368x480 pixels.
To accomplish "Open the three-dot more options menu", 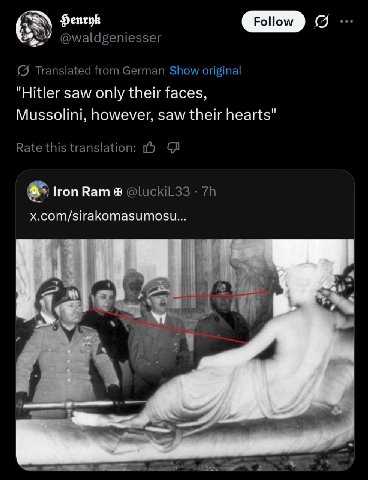I will click(347, 22).
